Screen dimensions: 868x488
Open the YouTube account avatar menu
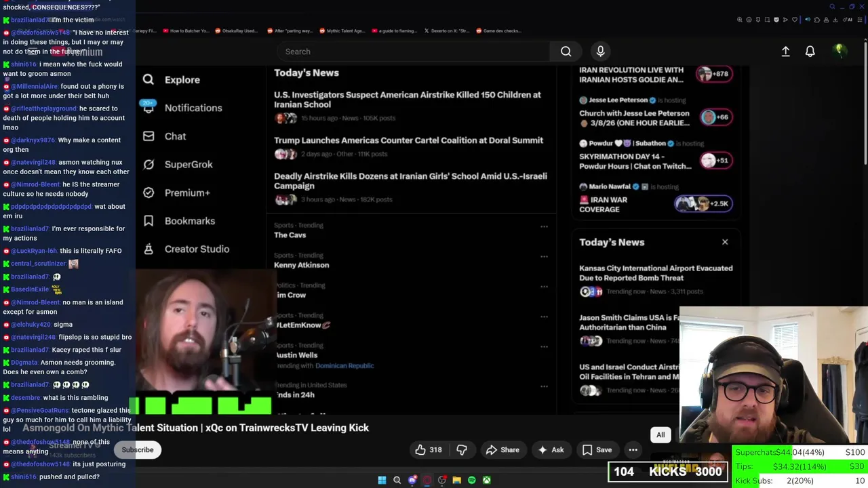pos(840,51)
